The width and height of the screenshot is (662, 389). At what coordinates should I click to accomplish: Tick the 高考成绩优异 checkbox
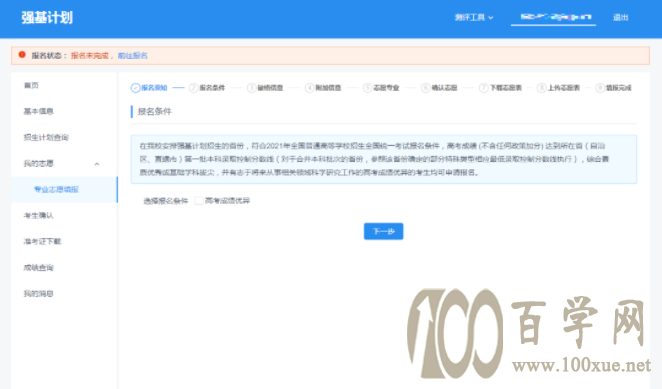tap(199, 201)
